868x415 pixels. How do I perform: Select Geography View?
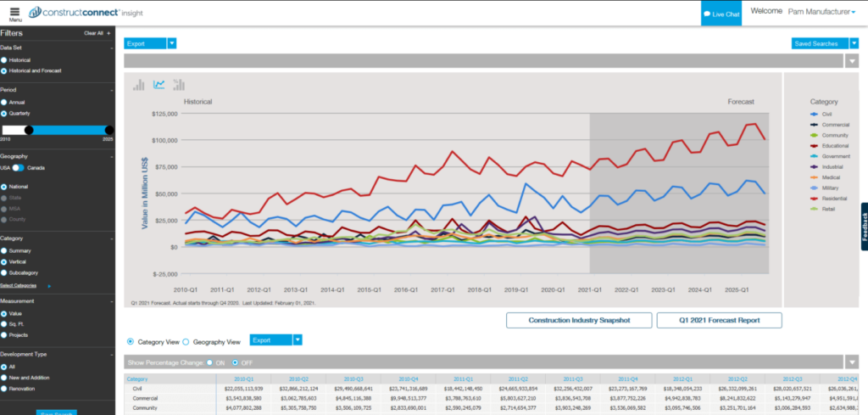(186, 342)
